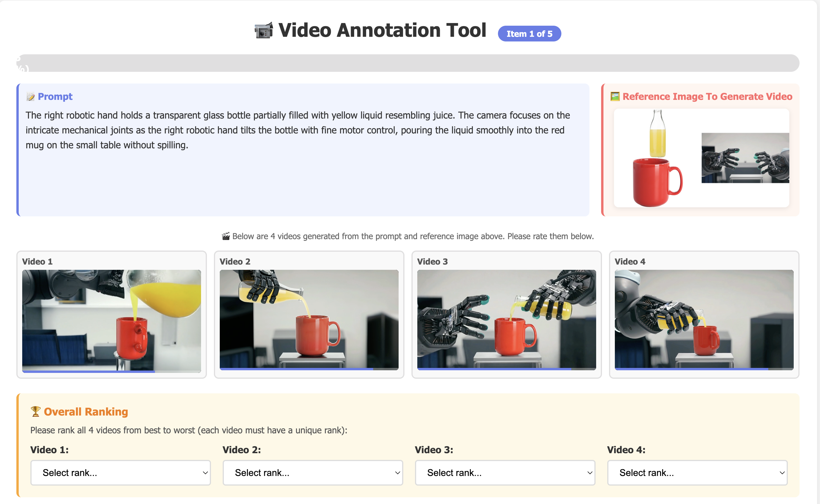Click the trophy icon beside Overall Ranking
The image size is (820, 504).
(35, 411)
